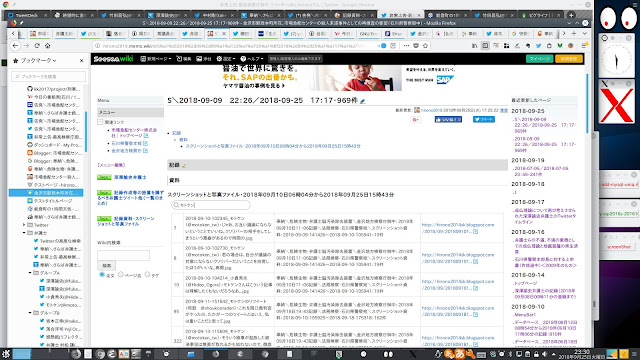This screenshot has width=640, height=360.
Task: Click bookmarks sidebar scrollbar
Action: [86, 131]
